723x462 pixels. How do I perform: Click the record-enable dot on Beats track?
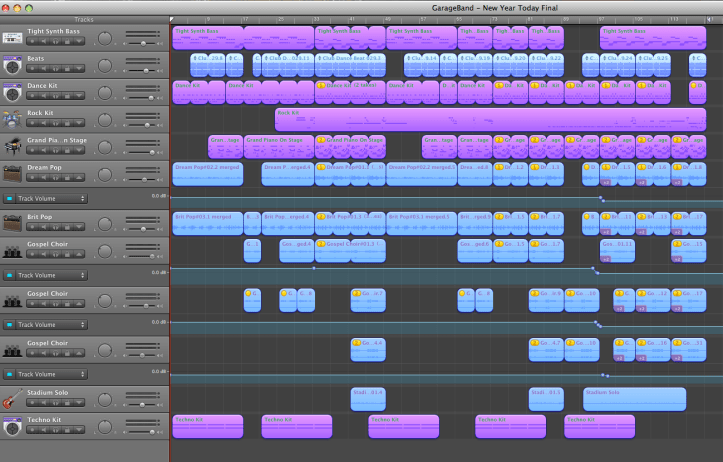(32, 69)
